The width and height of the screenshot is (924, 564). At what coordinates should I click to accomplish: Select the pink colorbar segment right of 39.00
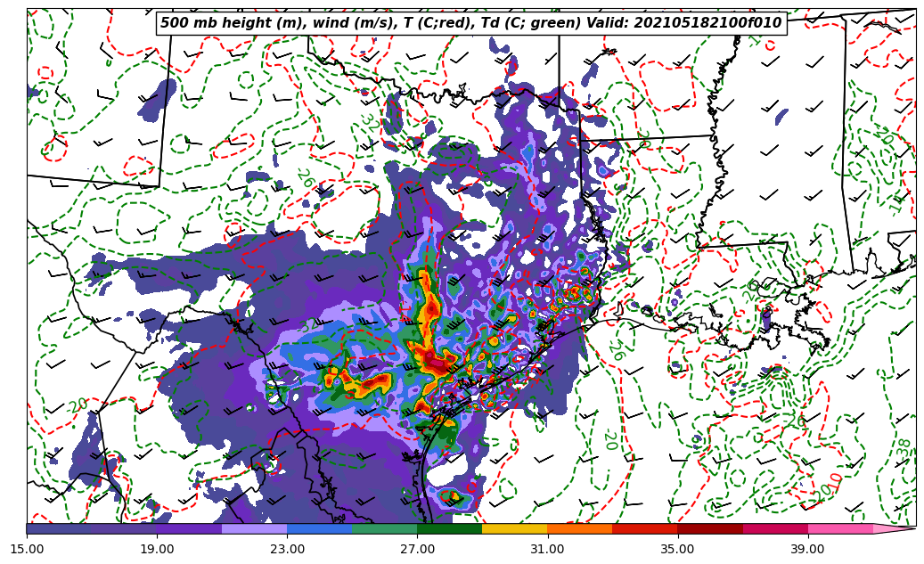(839, 529)
